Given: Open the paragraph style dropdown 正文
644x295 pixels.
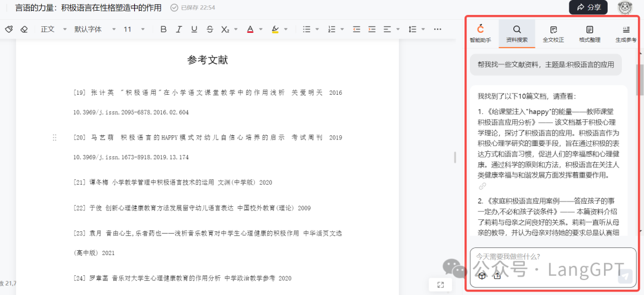Looking at the screenshot, I should click(x=54, y=29).
